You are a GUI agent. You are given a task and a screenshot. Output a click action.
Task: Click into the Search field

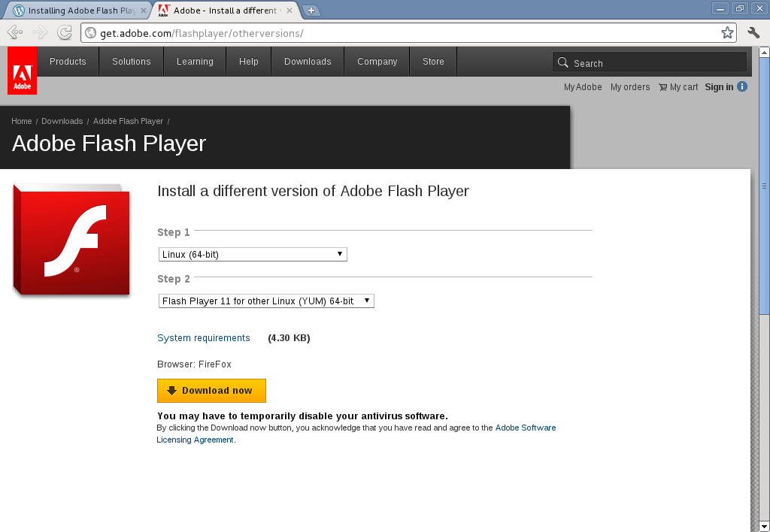[649, 62]
